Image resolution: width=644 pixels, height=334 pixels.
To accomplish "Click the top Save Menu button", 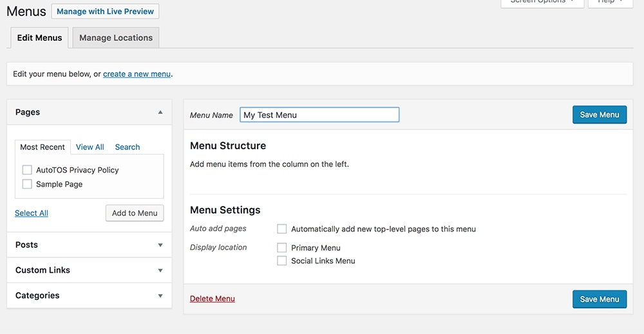I will click(x=599, y=115).
